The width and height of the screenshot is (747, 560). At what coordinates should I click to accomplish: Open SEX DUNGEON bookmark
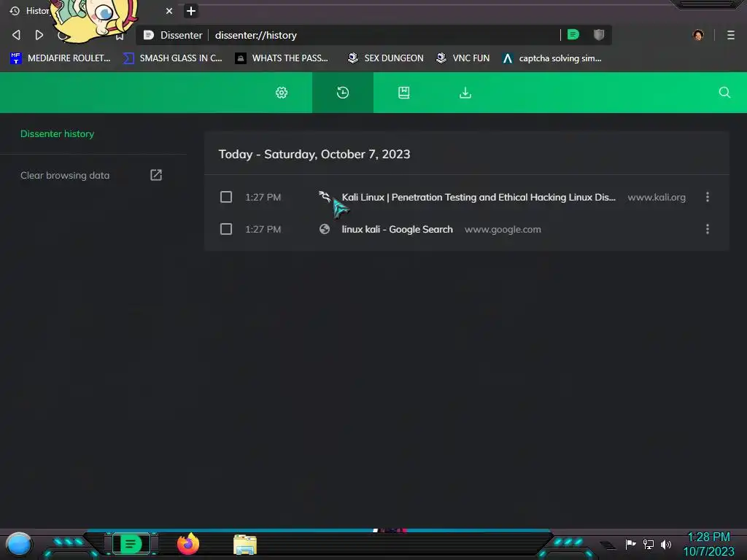pyautogui.click(x=385, y=58)
